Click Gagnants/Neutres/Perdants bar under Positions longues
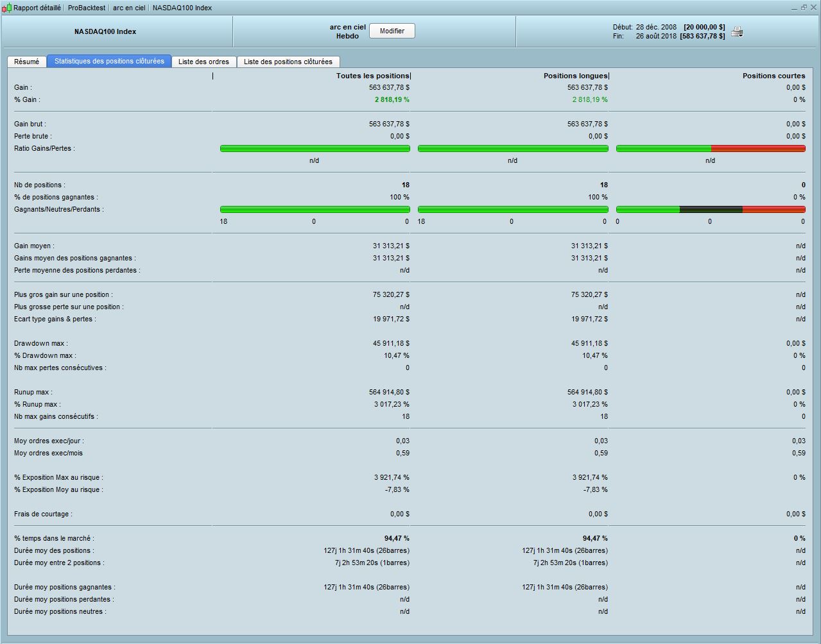 click(x=513, y=209)
